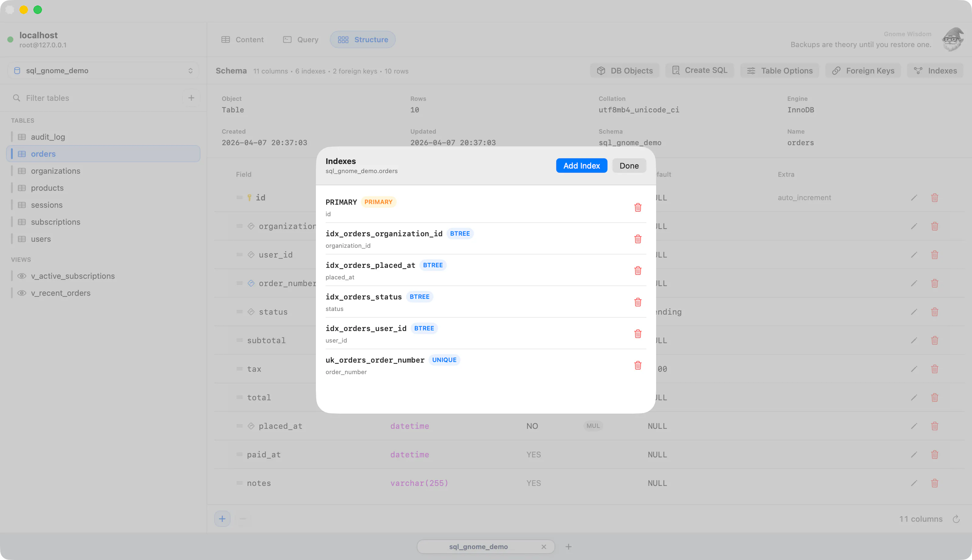Click the localhost connection name
972x560 pixels.
(39, 35)
